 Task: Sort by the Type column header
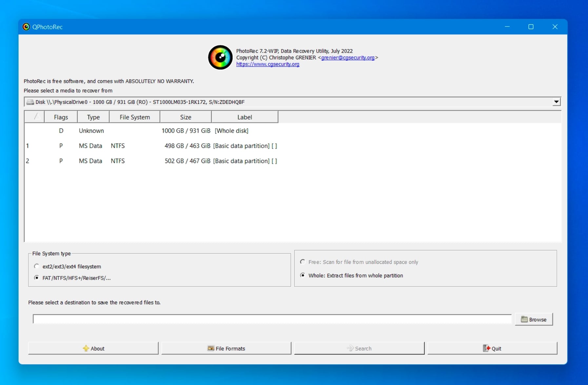93,117
